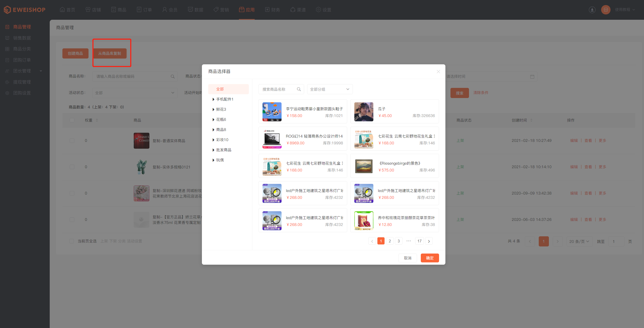
Task: Check the row 复制-深圳鲜花速递
Action: (72, 193)
